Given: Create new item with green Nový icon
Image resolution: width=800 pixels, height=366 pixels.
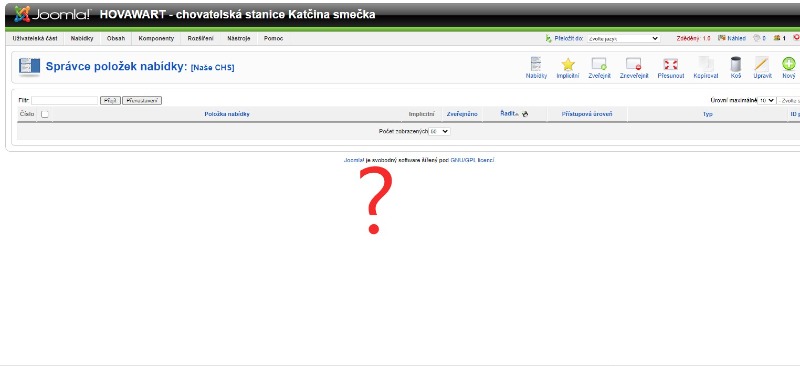Looking at the screenshot, I should click(x=788, y=68).
